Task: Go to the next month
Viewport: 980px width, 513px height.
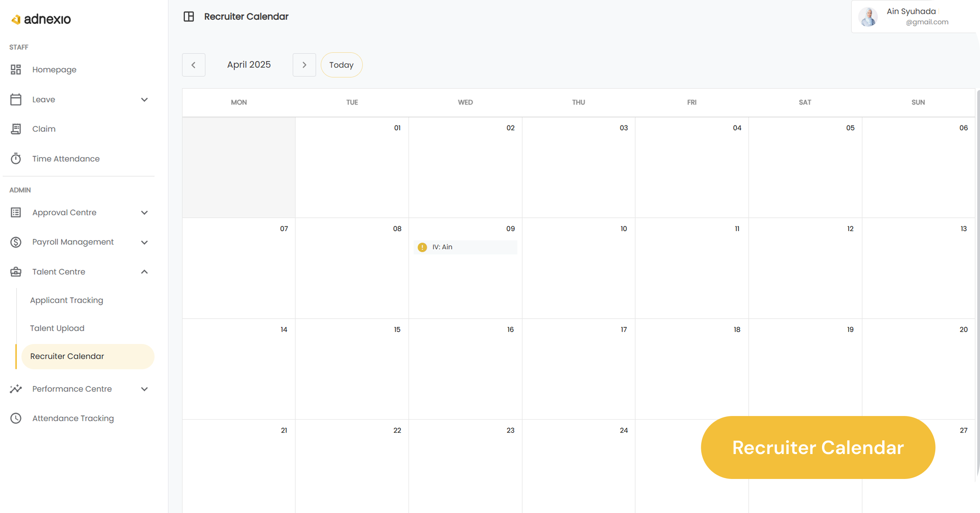Action: tap(304, 65)
